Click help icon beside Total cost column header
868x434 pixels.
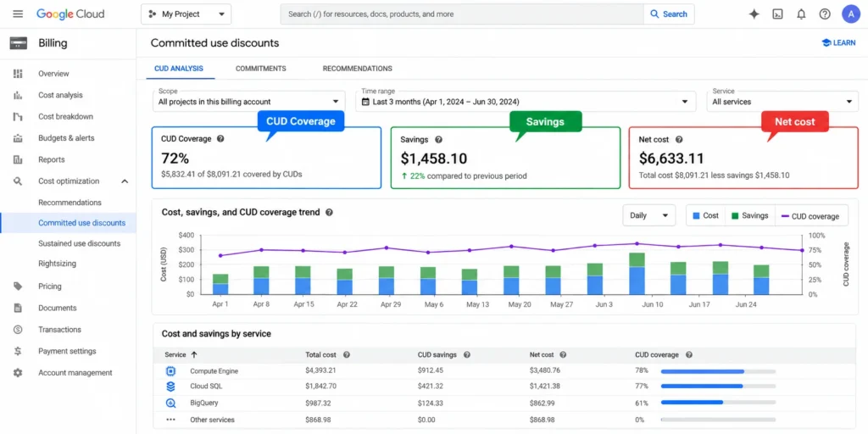[x=347, y=355]
